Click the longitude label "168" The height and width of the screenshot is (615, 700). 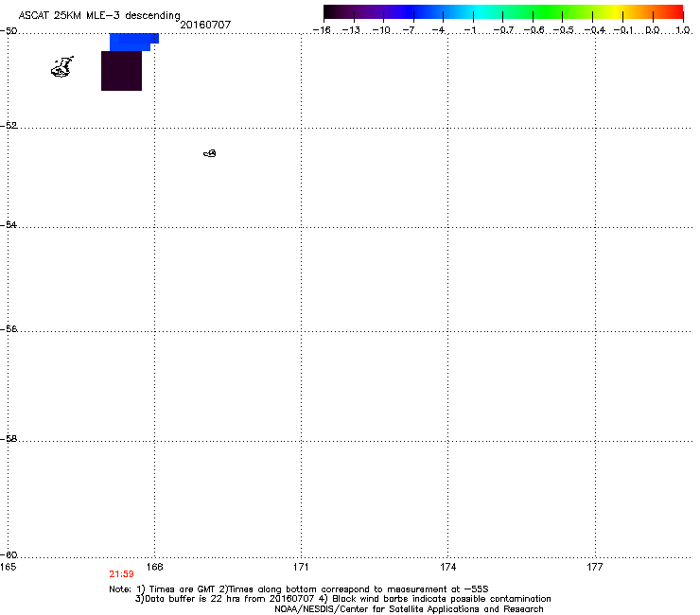(x=154, y=567)
